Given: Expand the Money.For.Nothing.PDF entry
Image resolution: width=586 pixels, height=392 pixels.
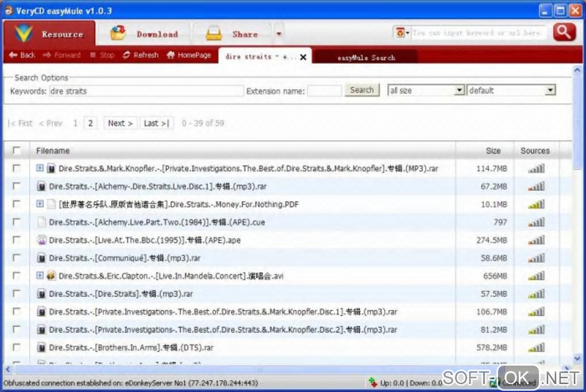Looking at the screenshot, I should pyautogui.click(x=40, y=204).
